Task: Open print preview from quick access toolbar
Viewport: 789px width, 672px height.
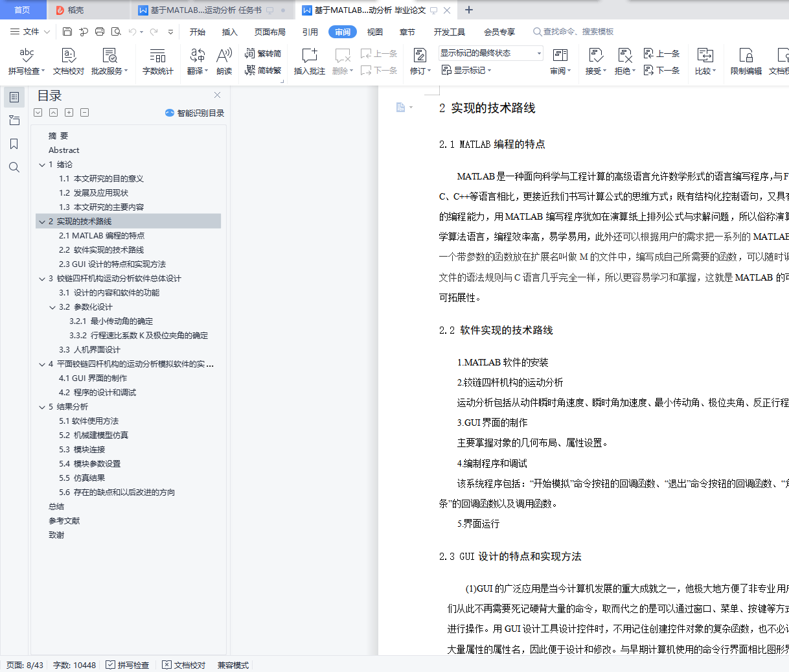Action: [116, 32]
